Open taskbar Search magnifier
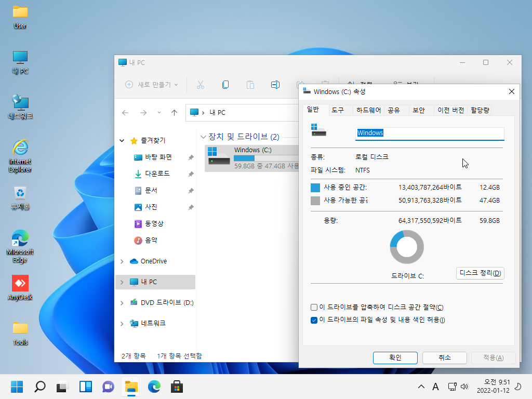The height and width of the screenshot is (399, 532). point(39,387)
